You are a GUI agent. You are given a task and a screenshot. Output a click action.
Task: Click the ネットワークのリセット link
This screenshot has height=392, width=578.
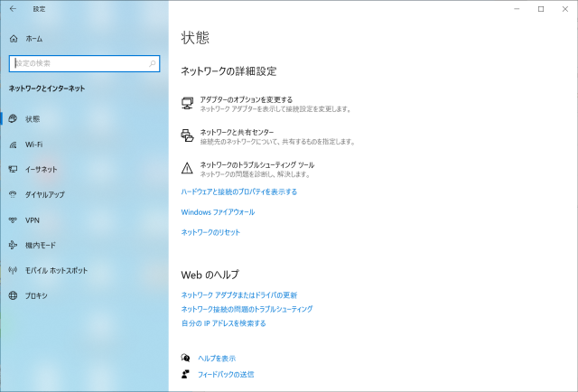pyautogui.click(x=210, y=232)
